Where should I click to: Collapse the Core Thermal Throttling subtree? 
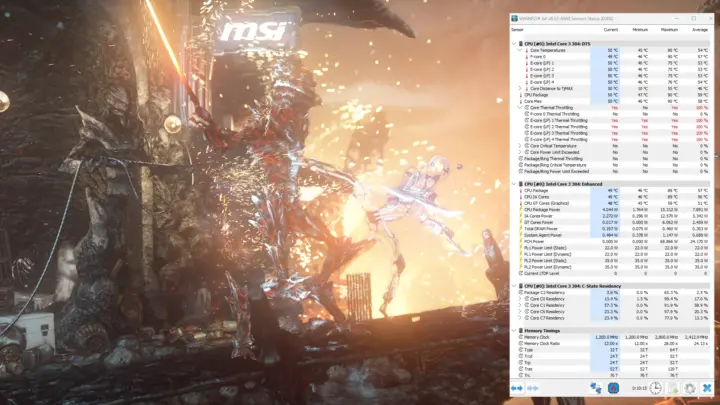tap(520, 107)
